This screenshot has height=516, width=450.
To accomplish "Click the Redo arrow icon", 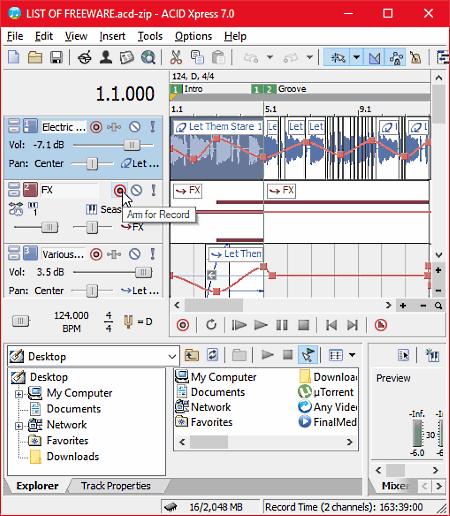I will (x=290, y=58).
